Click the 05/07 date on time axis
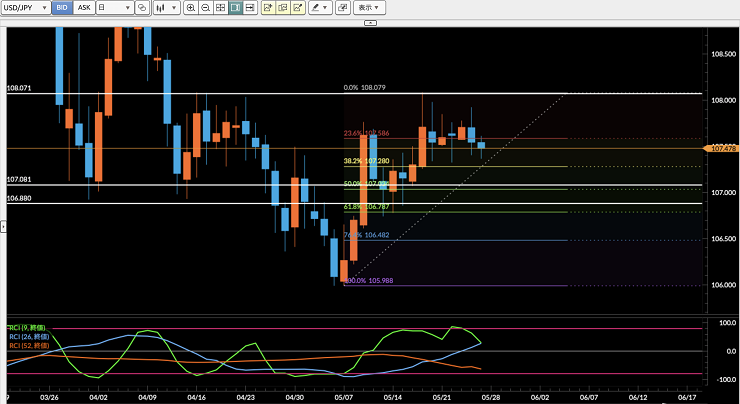 point(344,397)
